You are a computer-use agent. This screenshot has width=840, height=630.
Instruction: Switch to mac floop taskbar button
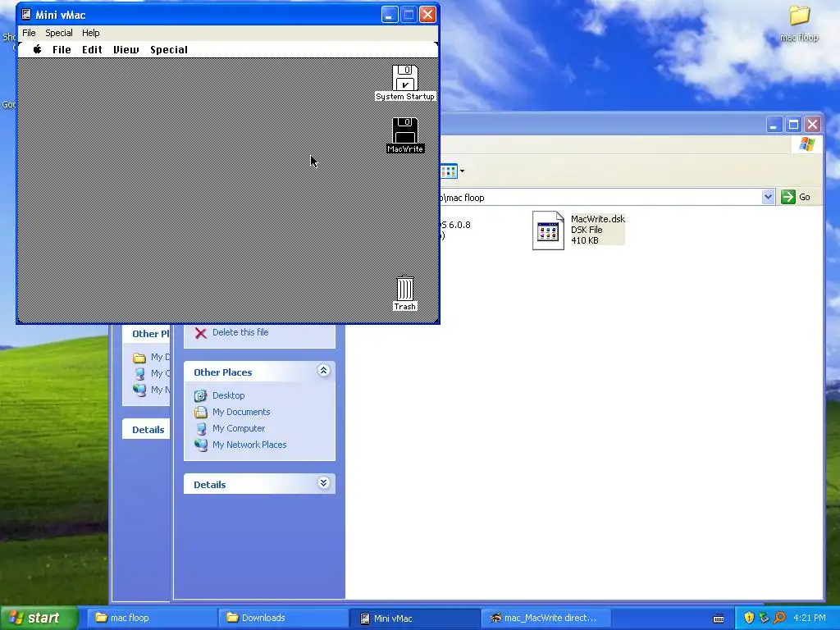coord(151,618)
